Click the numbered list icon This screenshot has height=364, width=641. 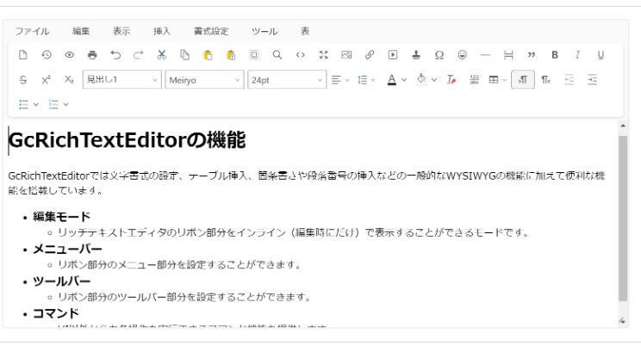coord(53,105)
